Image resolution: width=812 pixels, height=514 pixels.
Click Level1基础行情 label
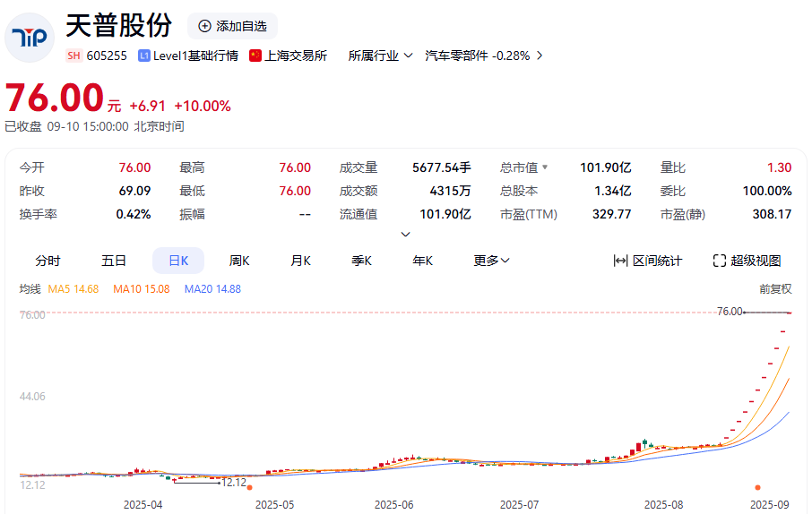tap(195, 56)
